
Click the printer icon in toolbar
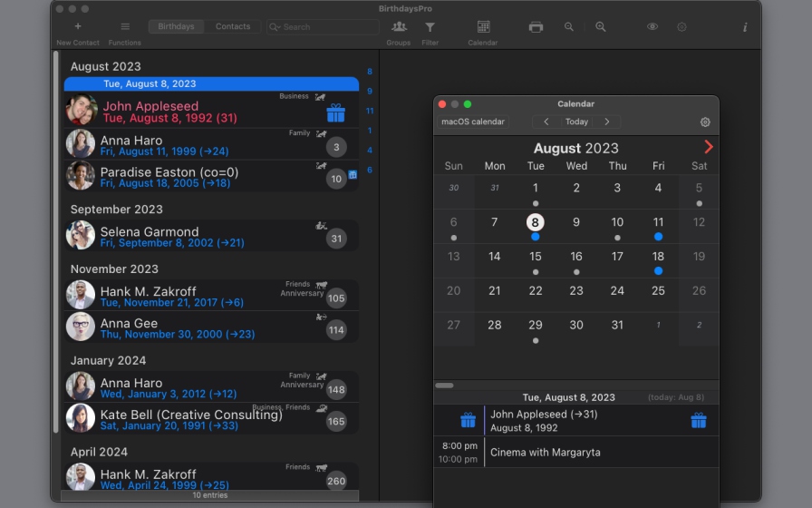click(536, 27)
